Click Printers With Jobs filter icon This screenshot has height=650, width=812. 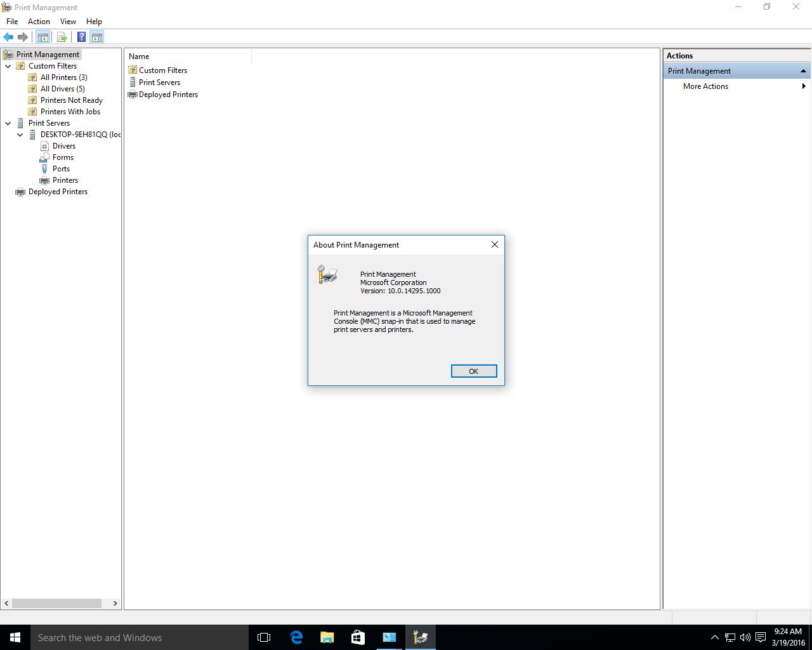(x=32, y=112)
